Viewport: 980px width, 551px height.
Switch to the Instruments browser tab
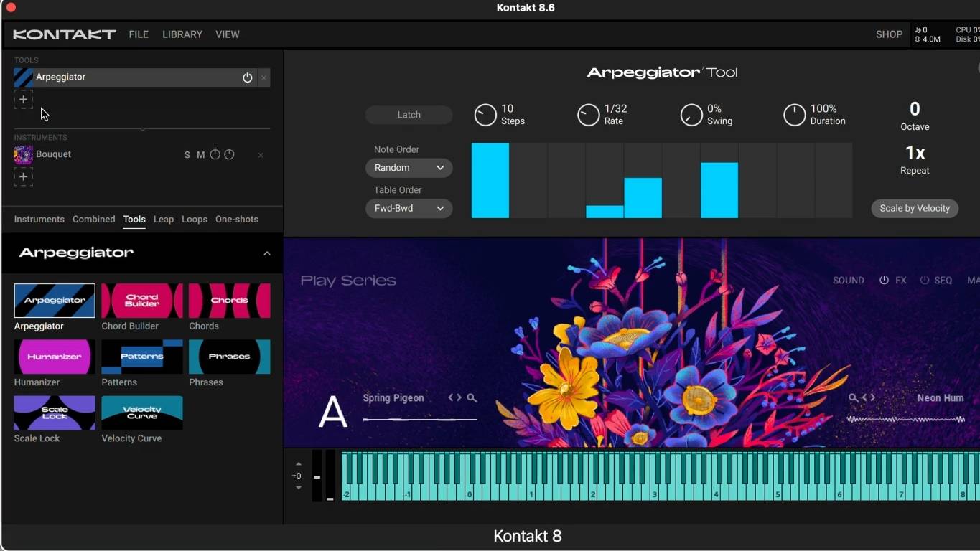coord(39,220)
